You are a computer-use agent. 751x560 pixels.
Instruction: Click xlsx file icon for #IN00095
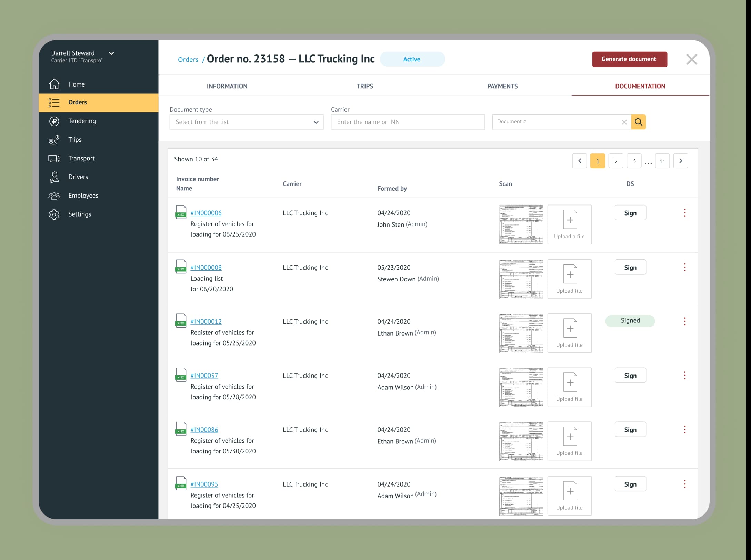point(181,483)
